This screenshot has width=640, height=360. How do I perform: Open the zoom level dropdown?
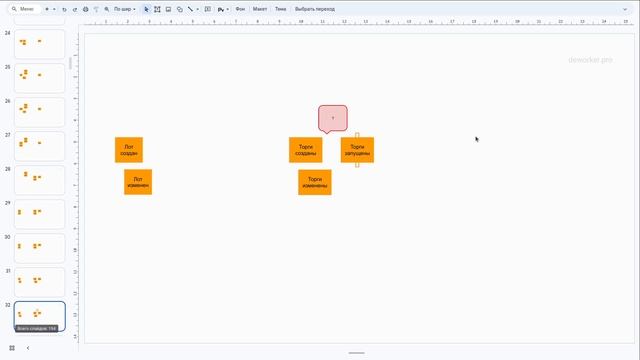124,9
